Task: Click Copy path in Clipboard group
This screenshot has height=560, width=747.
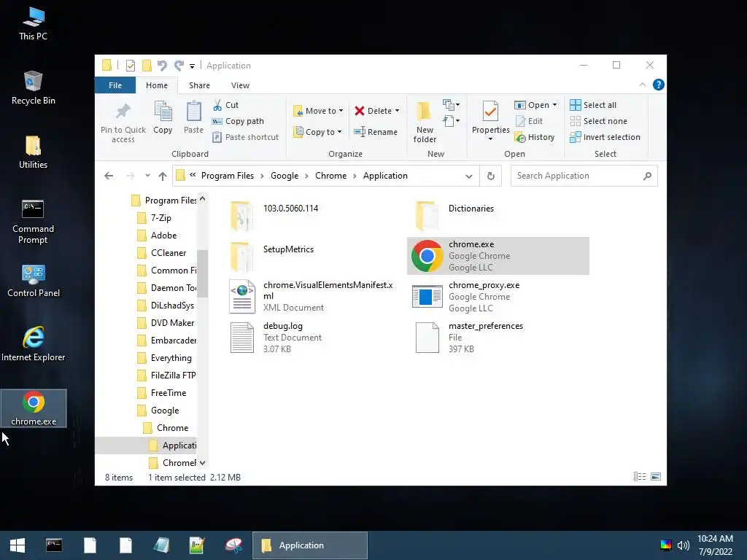Action: point(239,121)
